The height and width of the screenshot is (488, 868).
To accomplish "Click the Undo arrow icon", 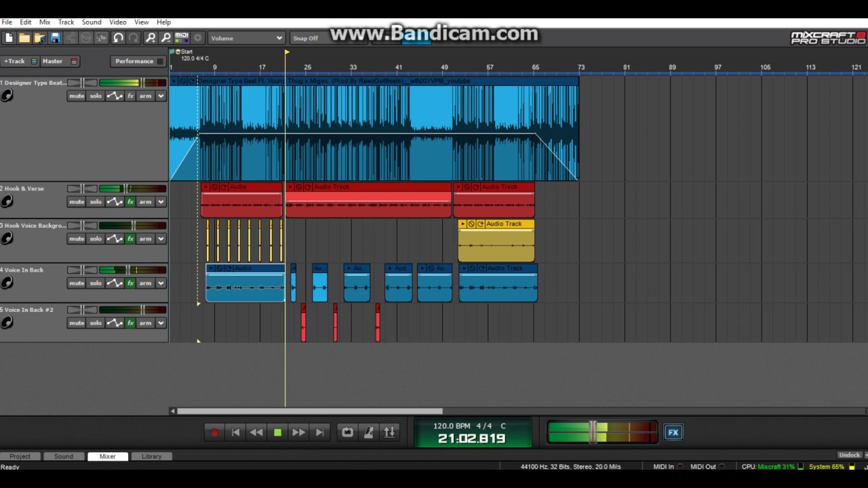I will pyautogui.click(x=118, y=38).
